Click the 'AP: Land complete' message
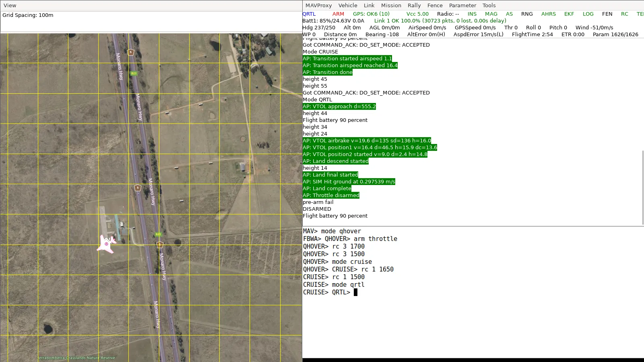The image size is (644, 362). click(x=327, y=188)
